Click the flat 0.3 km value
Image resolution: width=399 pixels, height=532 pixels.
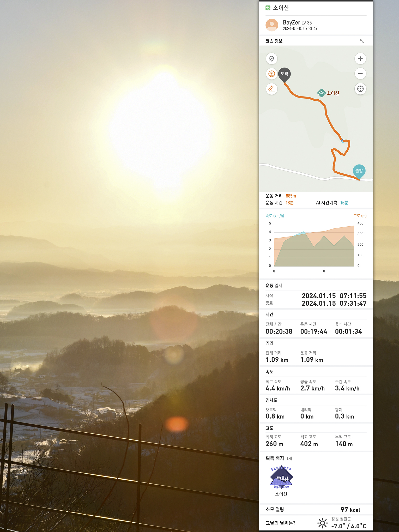(344, 416)
